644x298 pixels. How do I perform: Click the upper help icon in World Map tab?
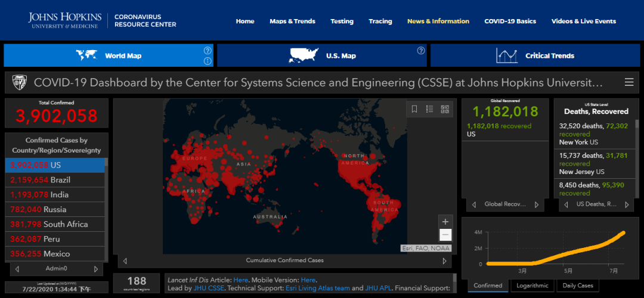point(208,51)
